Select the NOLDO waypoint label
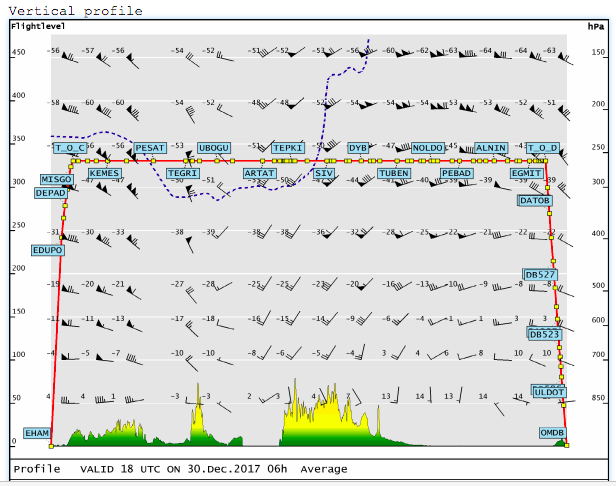This screenshot has height=486, width=616. 428,148
